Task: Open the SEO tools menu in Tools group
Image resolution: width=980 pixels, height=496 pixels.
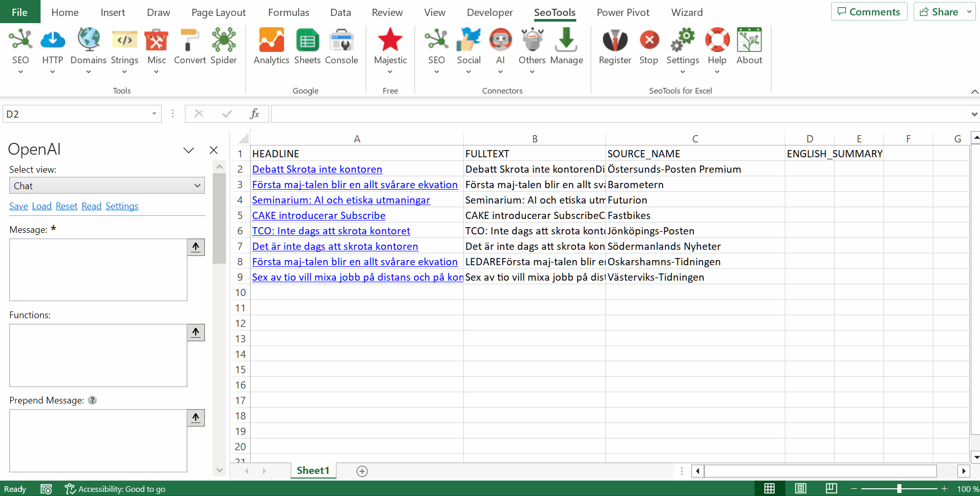Action: point(21,50)
